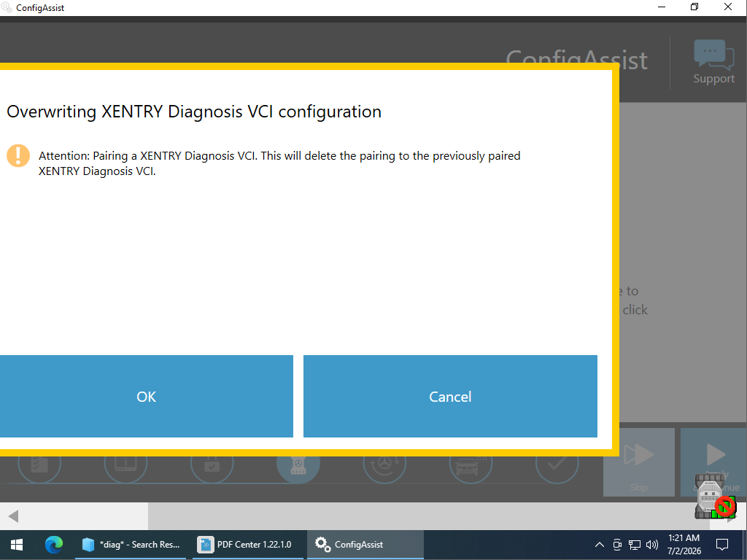Click the horizontal scrollbar left arrow
The width and height of the screenshot is (747, 560).
click(13, 516)
